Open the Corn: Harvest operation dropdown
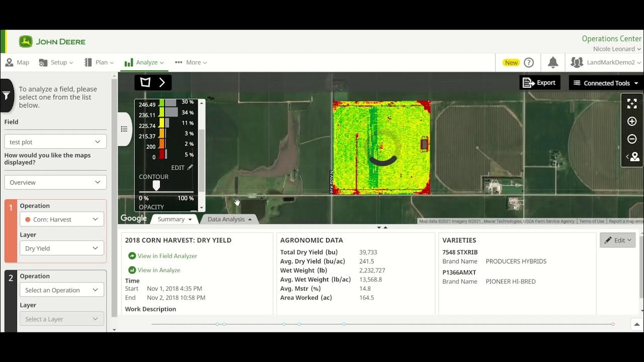The height and width of the screenshot is (362, 644). point(61,219)
